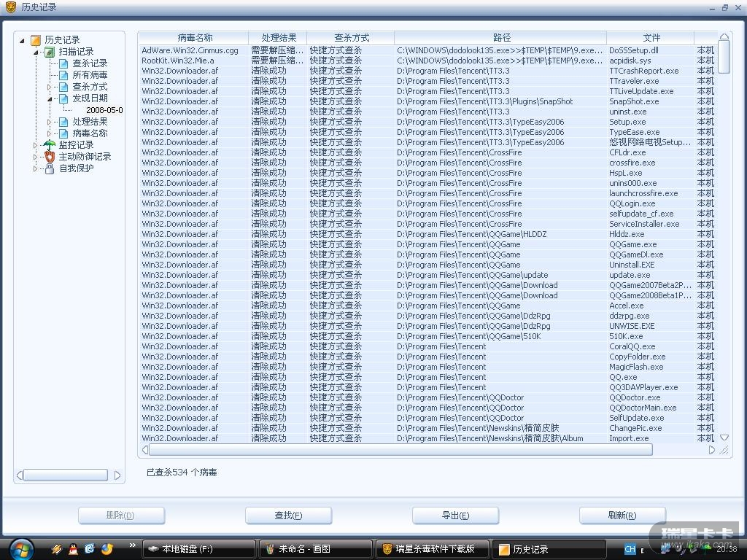Launch Firefox from quick launch
Screen dimensions: 747x560
coord(107,549)
